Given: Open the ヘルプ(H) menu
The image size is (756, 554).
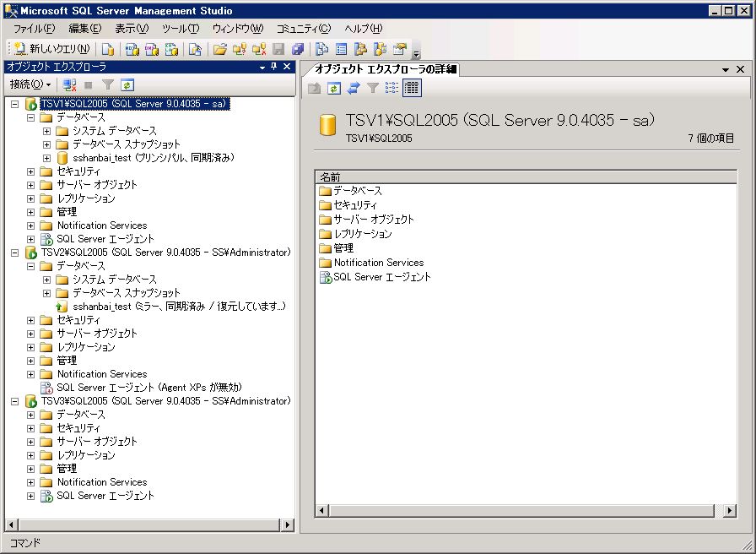Looking at the screenshot, I should (x=364, y=29).
